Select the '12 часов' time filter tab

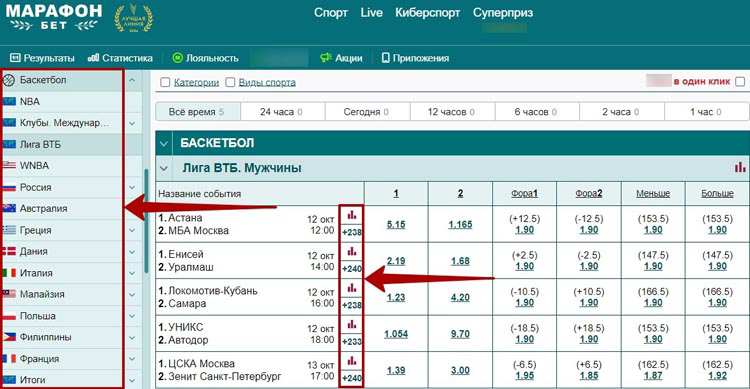452,112
